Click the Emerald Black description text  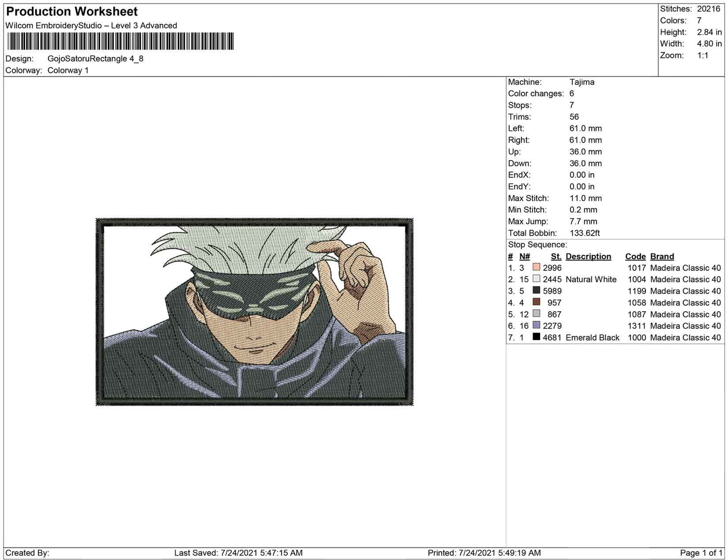592,338
